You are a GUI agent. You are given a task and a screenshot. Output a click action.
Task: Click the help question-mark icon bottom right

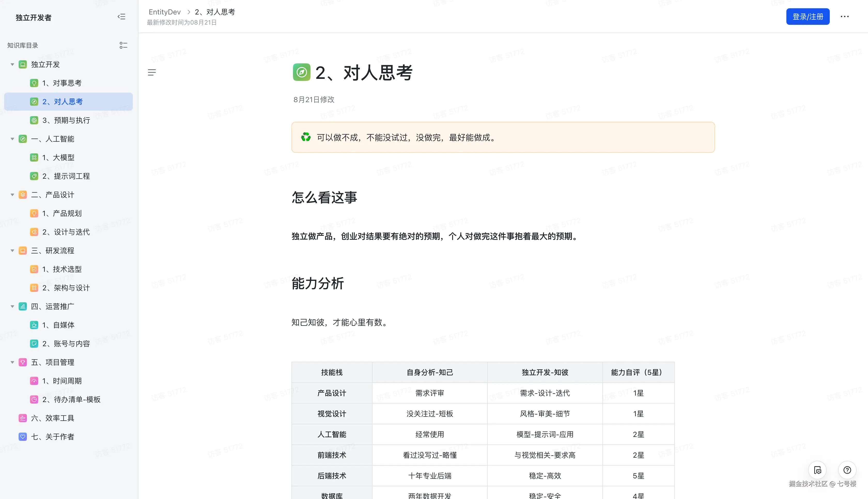coord(847,470)
